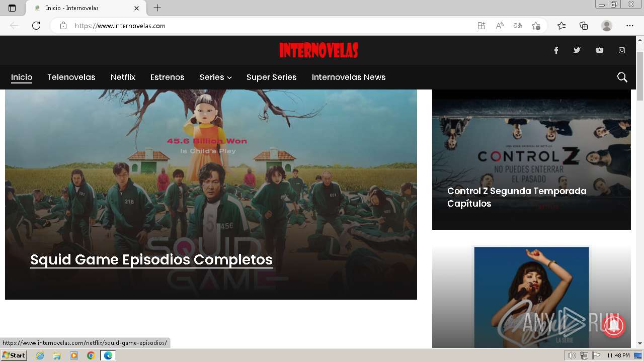Open a new tab with plus button
Viewport: 644px width, 362px height.
[157, 8]
